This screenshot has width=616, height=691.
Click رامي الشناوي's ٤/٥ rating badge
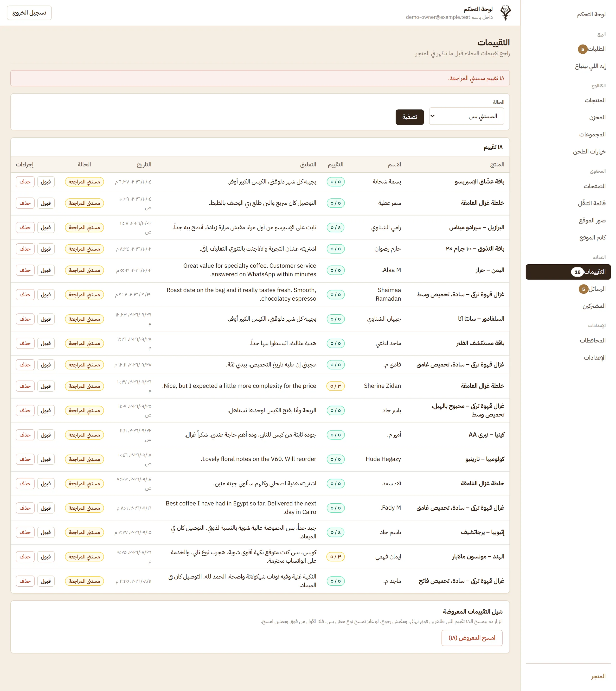click(335, 228)
